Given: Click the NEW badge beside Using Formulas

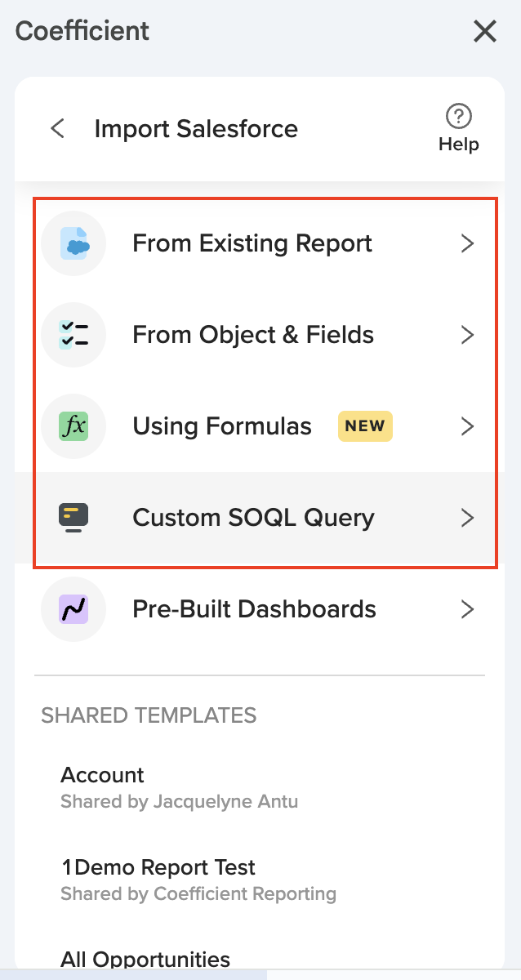Looking at the screenshot, I should (x=365, y=426).
